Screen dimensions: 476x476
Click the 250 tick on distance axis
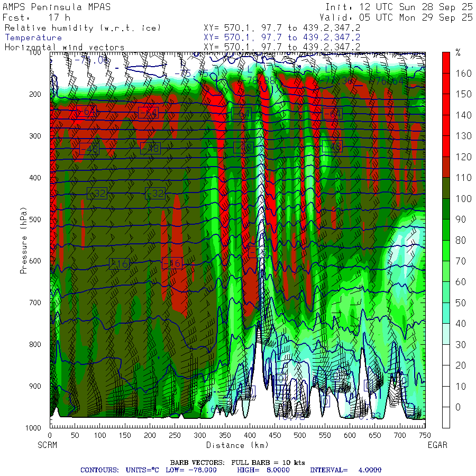(x=175, y=435)
